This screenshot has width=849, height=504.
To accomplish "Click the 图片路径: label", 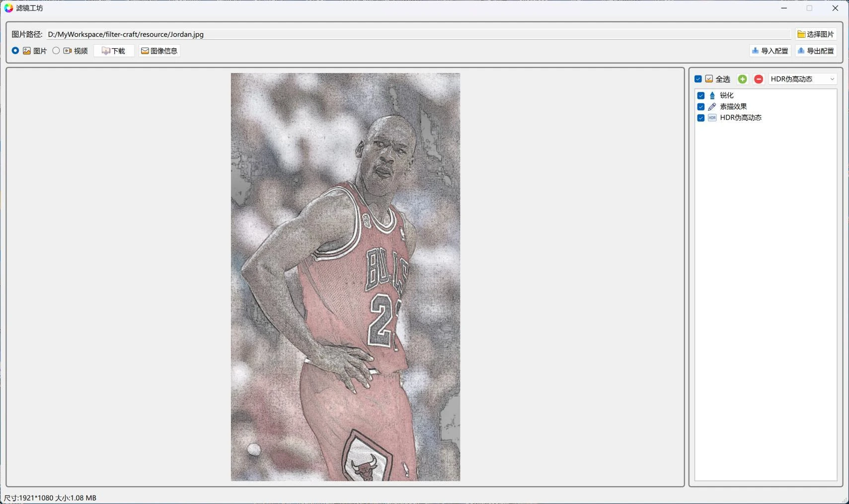I will (x=27, y=34).
